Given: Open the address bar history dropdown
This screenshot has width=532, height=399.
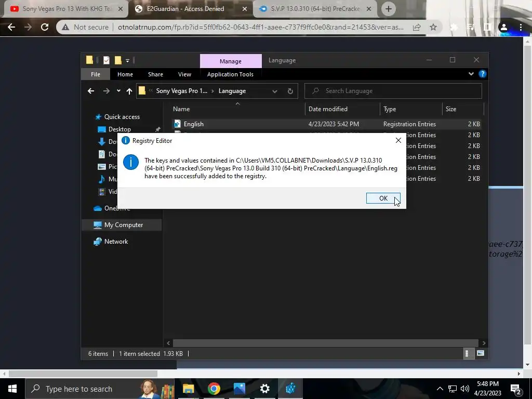Looking at the screenshot, I should (x=274, y=91).
